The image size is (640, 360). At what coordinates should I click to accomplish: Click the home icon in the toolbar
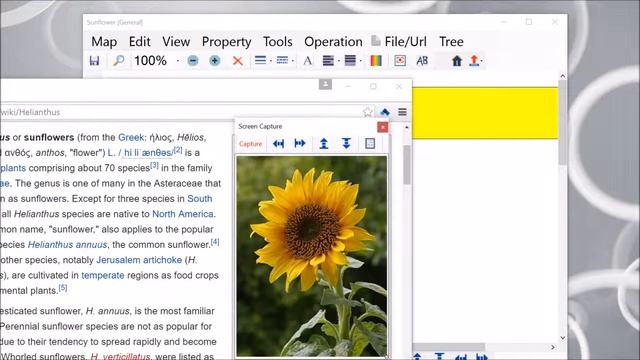coord(457,61)
